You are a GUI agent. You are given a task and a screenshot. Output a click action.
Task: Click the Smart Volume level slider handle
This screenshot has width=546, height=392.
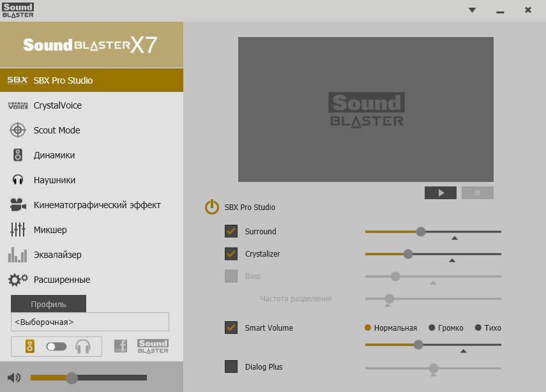pos(418,345)
